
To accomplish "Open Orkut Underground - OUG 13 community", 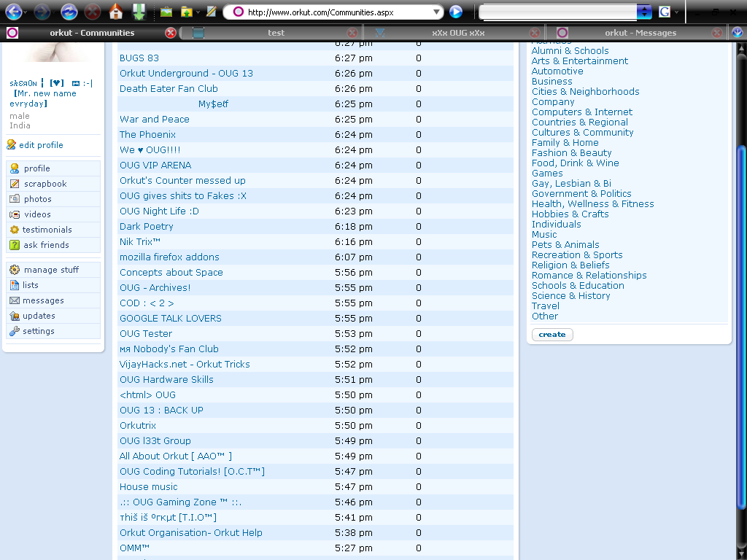I will click(186, 74).
